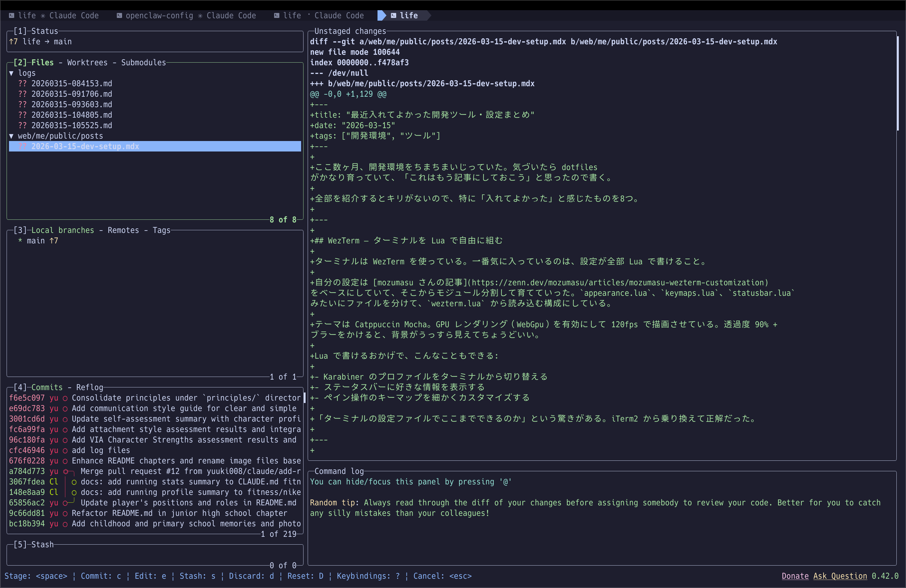This screenshot has width=906, height=588.
Task: Click terminal icon on active life tab
Action: click(x=394, y=16)
